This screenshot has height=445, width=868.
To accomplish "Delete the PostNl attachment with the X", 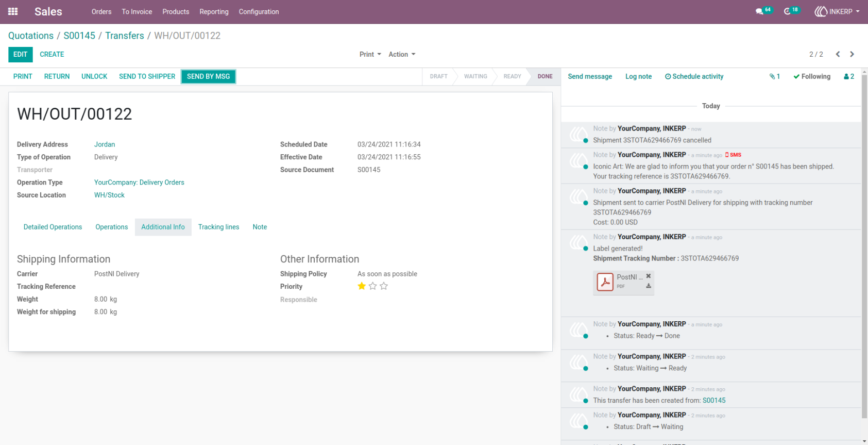I will tap(649, 276).
